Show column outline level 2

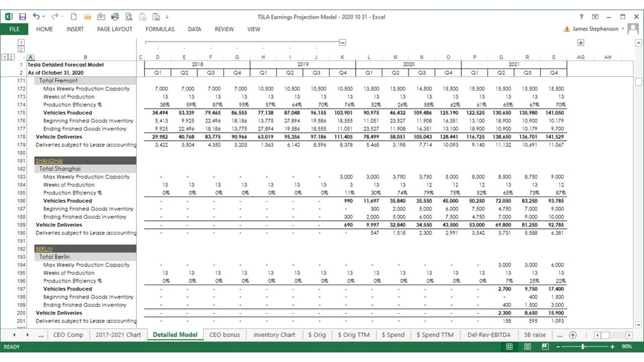coord(21,49)
